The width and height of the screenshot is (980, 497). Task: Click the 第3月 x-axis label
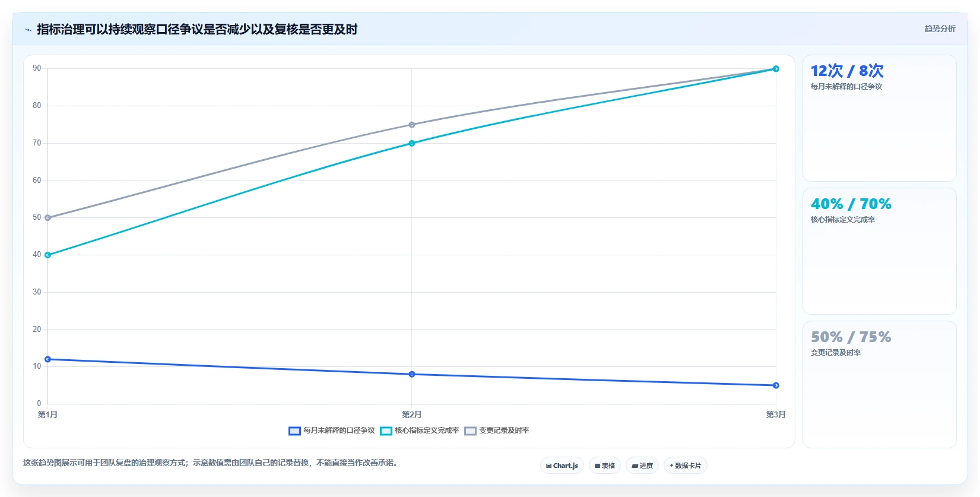point(775,414)
